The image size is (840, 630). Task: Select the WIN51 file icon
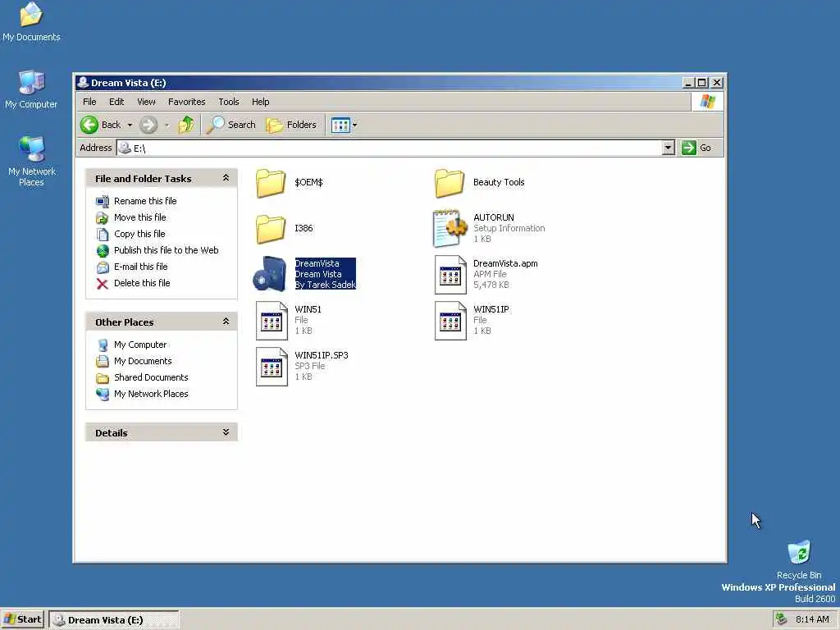click(272, 321)
